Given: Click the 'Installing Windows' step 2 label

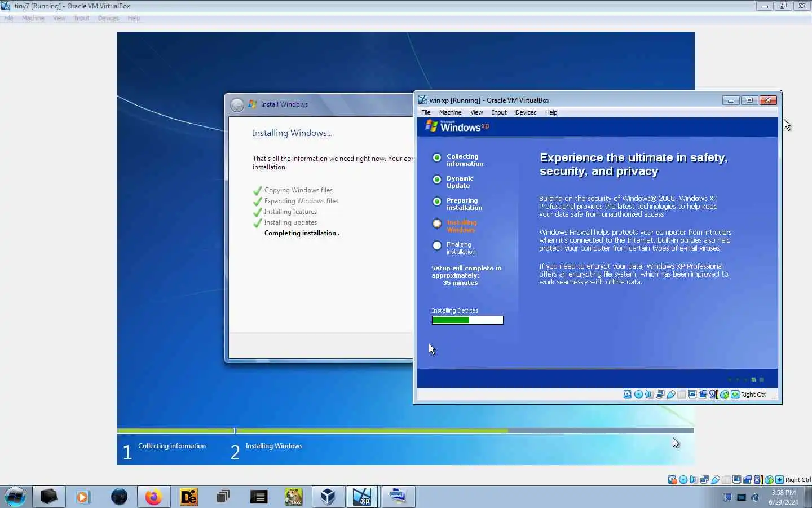Looking at the screenshot, I should (x=274, y=446).
